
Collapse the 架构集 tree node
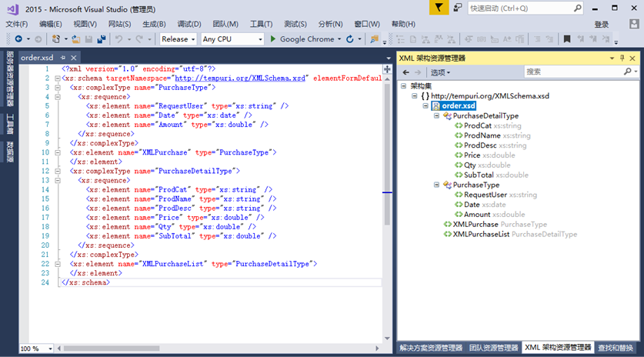[x=403, y=86]
